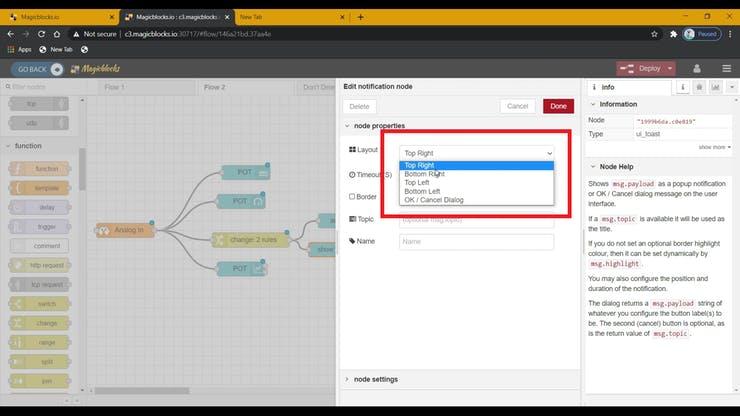Choose Bottom Right from Layout list
This screenshot has height=416, width=740.
pos(425,174)
